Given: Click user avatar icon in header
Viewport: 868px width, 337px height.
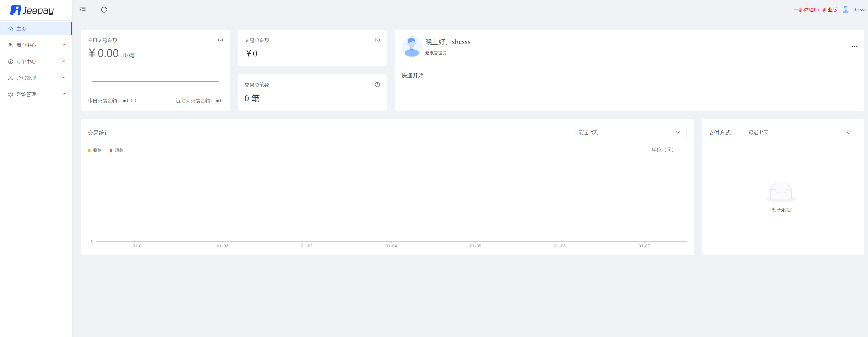Looking at the screenshot, I should [x=845, y=10].
